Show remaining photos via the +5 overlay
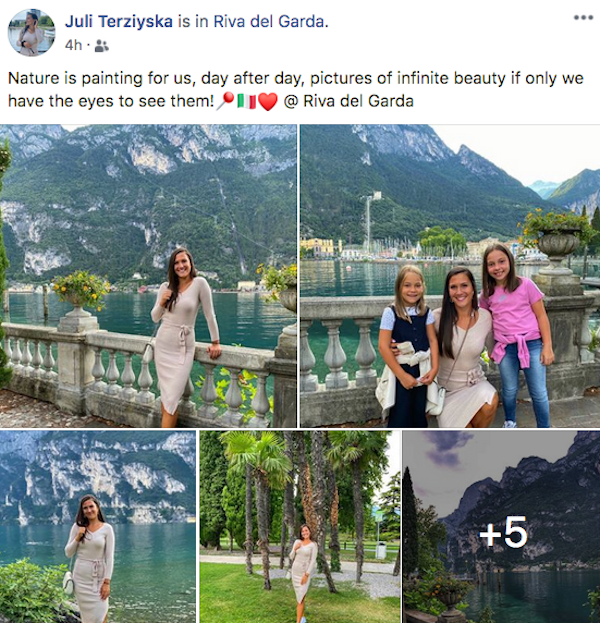Image resolution: width=600 pixels, height=623 pixels. click(501, 527)
